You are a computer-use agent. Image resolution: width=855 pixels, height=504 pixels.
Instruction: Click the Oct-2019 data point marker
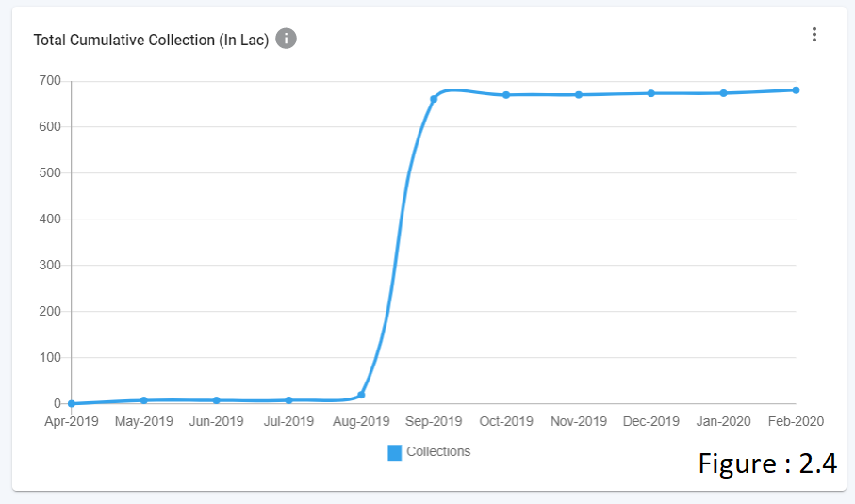pyautogui.click(x=506, y=95)
